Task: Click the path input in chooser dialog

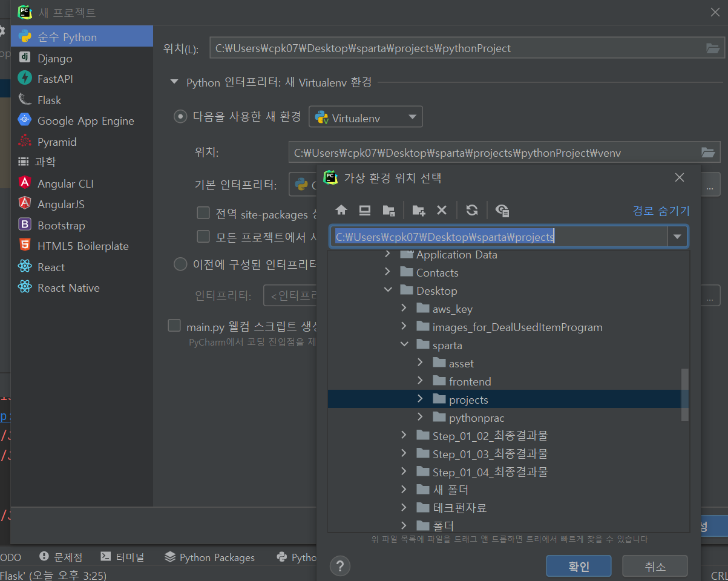Action: coord(499,237)
